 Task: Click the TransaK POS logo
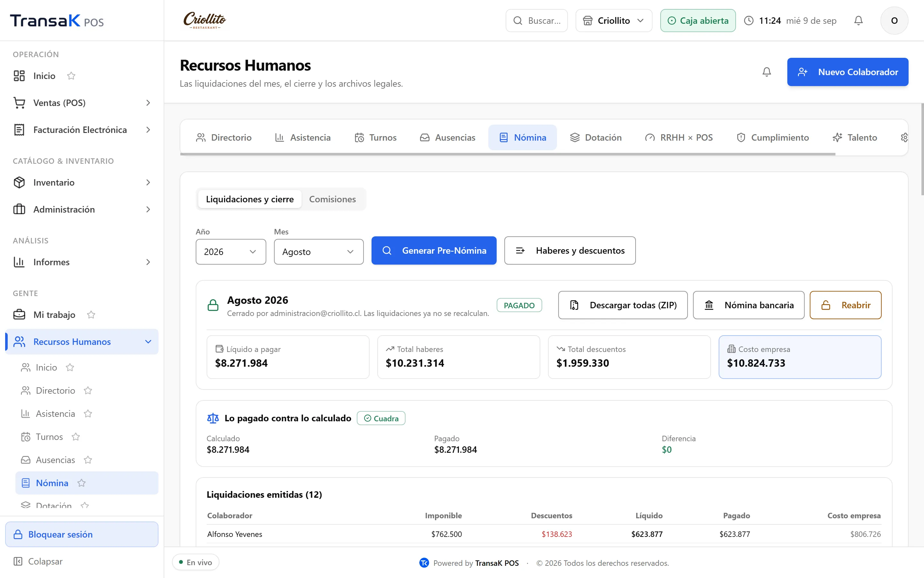(x=57, y=21)
